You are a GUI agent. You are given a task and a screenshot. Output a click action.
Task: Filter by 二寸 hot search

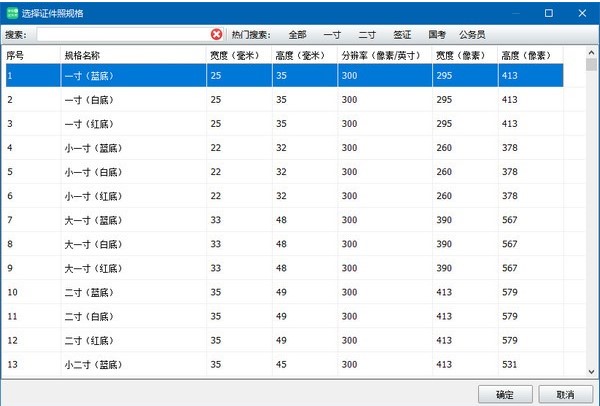tap(367, 34)
